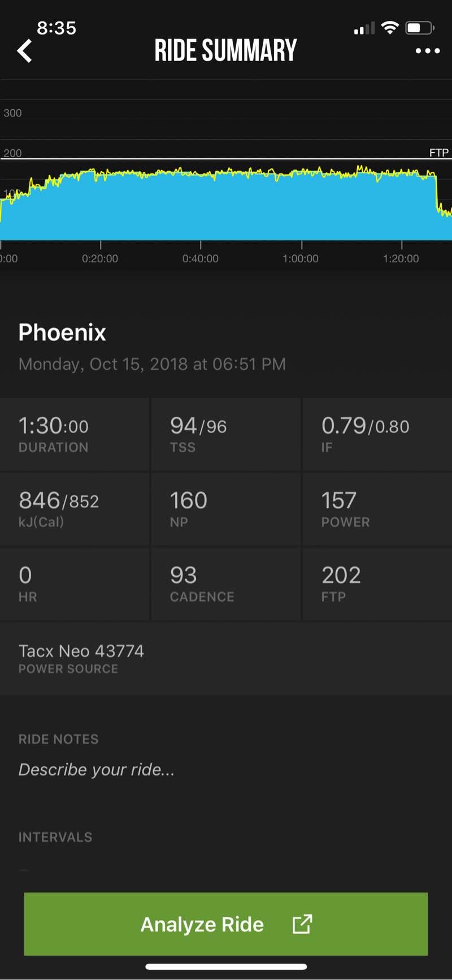Tap the 0:40:00 marker on power chart
Viewport: 452px width, 980px height.
click(x=201, y=258)
